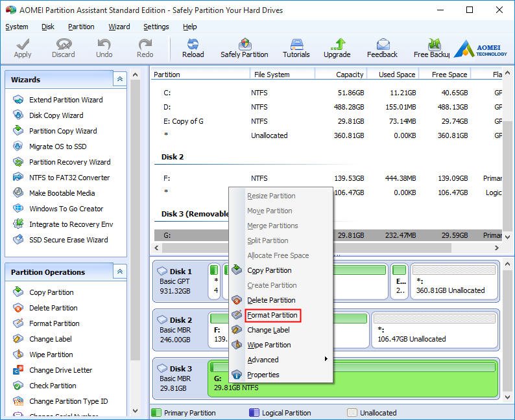Viewport: 515px width, 420px height.
Task: Click the Upgrade toolbar icon
Action: (337, 48)
